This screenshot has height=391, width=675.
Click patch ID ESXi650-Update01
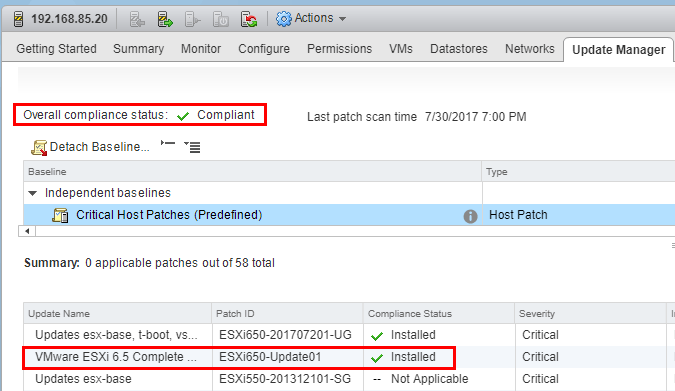click(270, 357)
